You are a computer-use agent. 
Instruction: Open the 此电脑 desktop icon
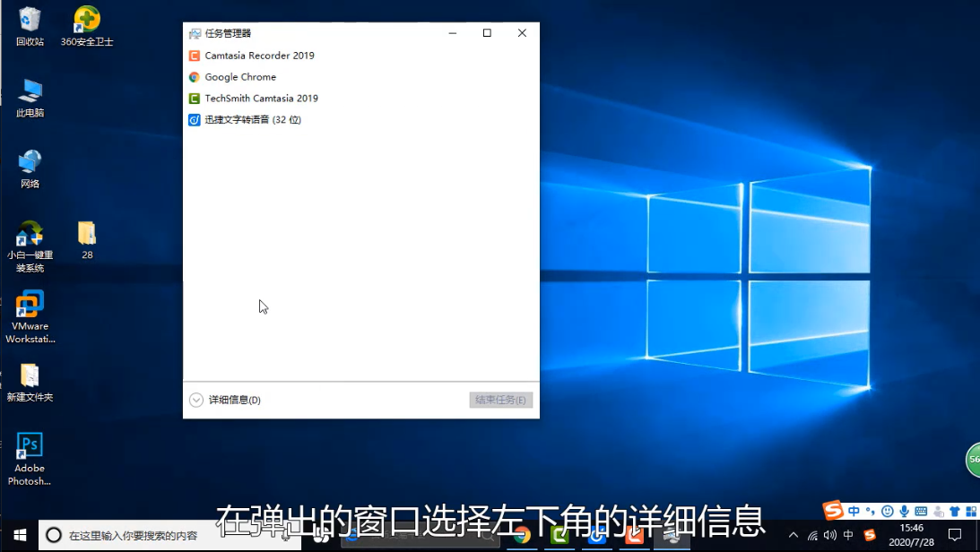(x=30, y=97)
